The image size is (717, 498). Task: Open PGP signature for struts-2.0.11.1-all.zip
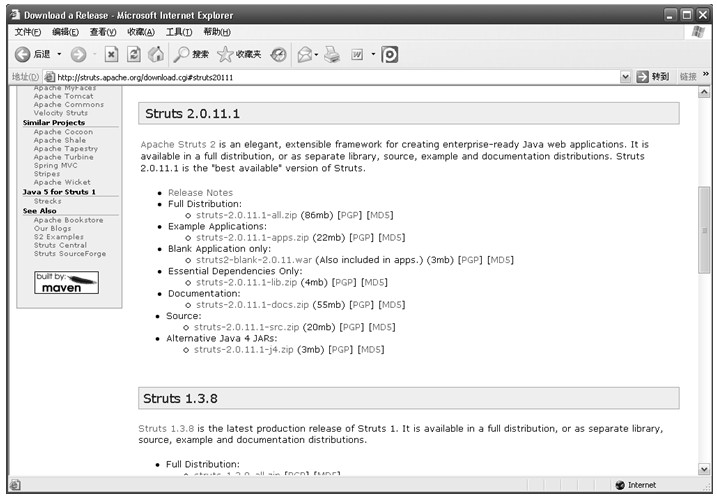(349, 215)
